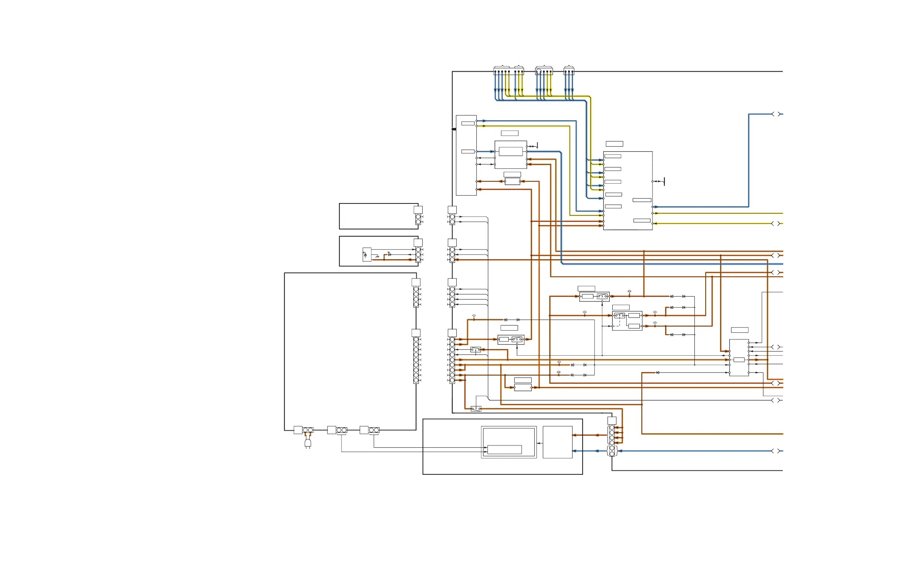Click the lone diode on thin line to right block
909x588 pixels.
(658, 373)
